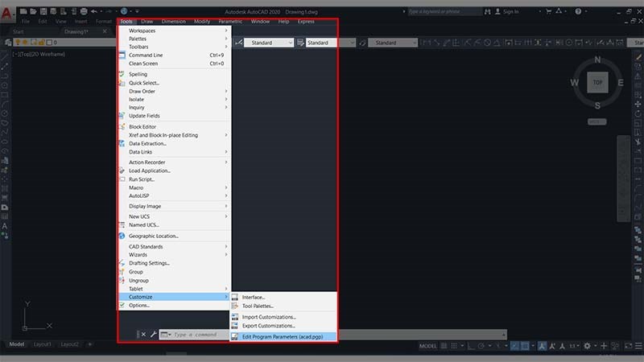Close the Drawing1 file tab
This screenshot has width=644, height=362.
pyautogui.click(x=105, y=31)
